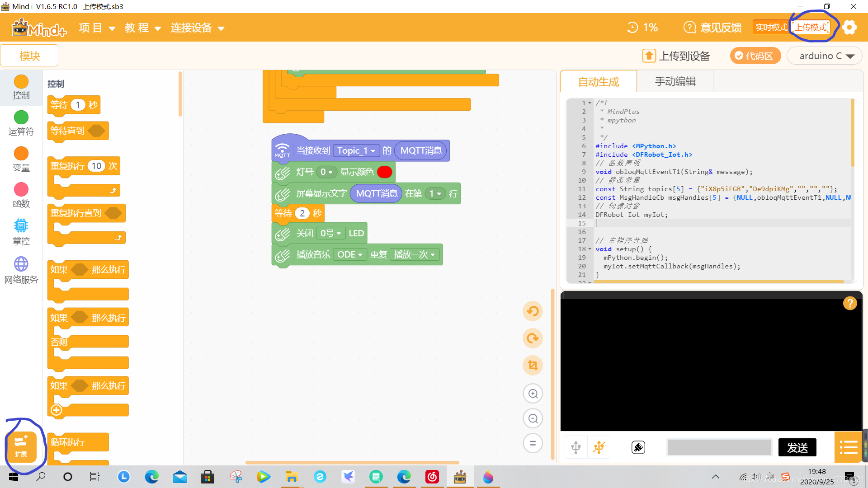This screenshot has width=868, height=488.
Task: Open the 教程 tutorials menu
Action: coord(143,28)
